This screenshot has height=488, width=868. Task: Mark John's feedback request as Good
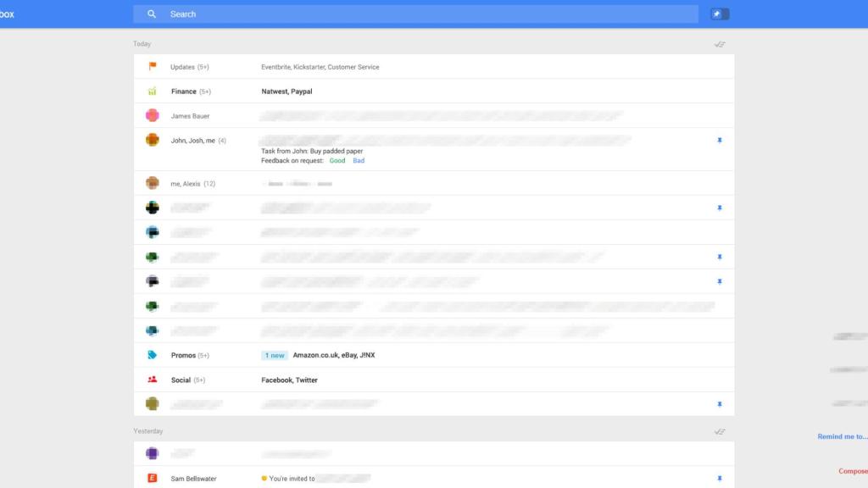point(337,160)
